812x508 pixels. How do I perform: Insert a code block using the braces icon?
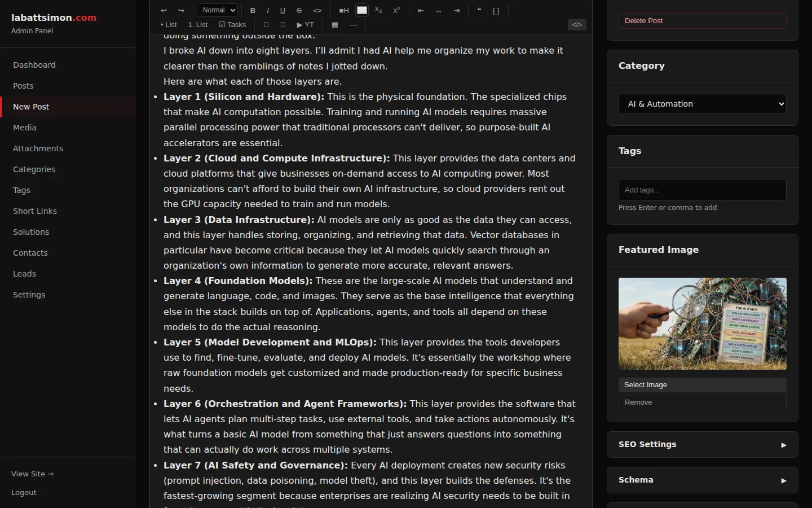[496, 10]
